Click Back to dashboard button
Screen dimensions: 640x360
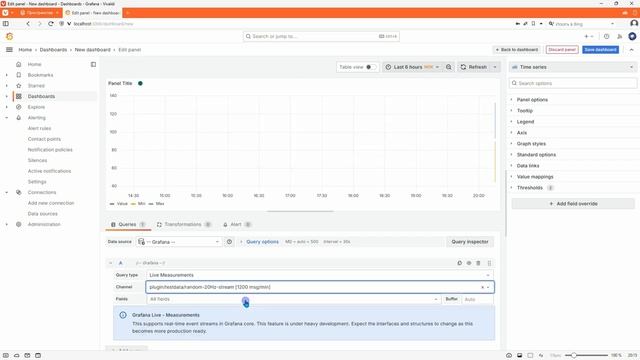pyautogui.click(x=517, y=49)
